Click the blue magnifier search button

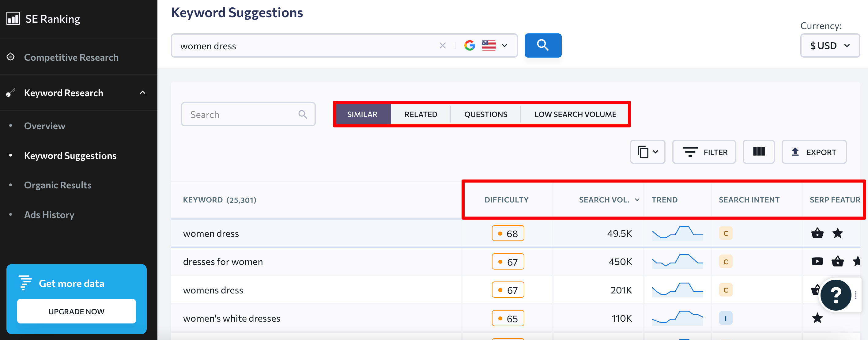click(x=543, y=45)
